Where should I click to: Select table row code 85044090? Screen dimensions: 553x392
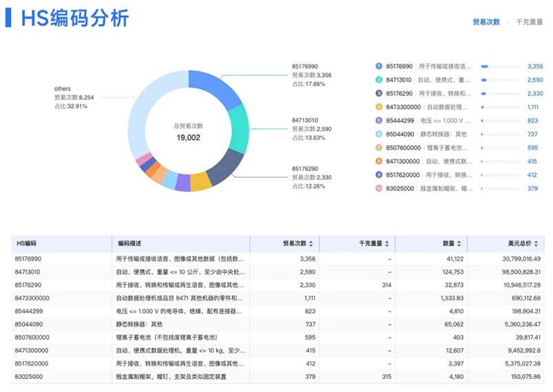click(28, 324)
